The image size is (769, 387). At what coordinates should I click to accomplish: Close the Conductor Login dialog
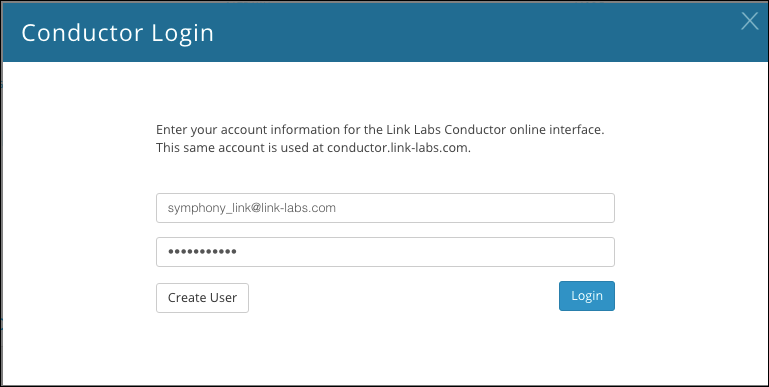(749, 21)
